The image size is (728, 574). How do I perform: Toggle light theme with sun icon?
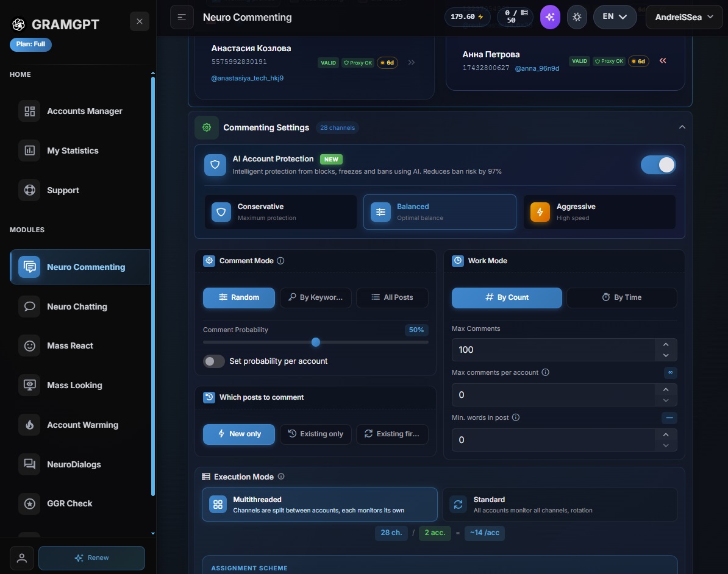click(577, 17)
